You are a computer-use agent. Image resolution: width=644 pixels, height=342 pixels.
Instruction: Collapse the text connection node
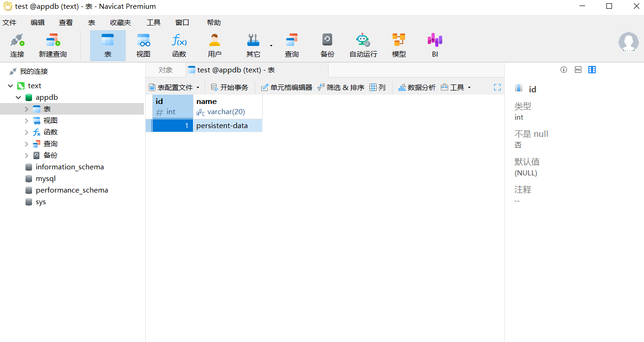pyautogui.click(x=10, y=86)
